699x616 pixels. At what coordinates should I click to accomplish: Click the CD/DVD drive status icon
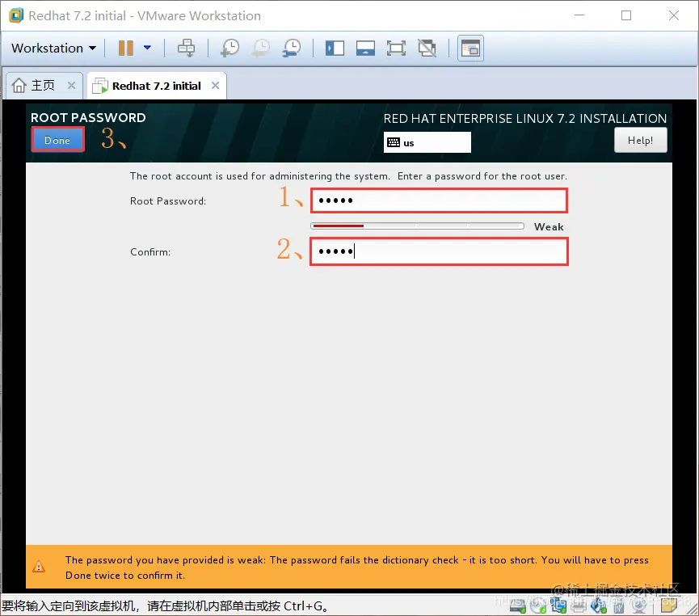538,605
